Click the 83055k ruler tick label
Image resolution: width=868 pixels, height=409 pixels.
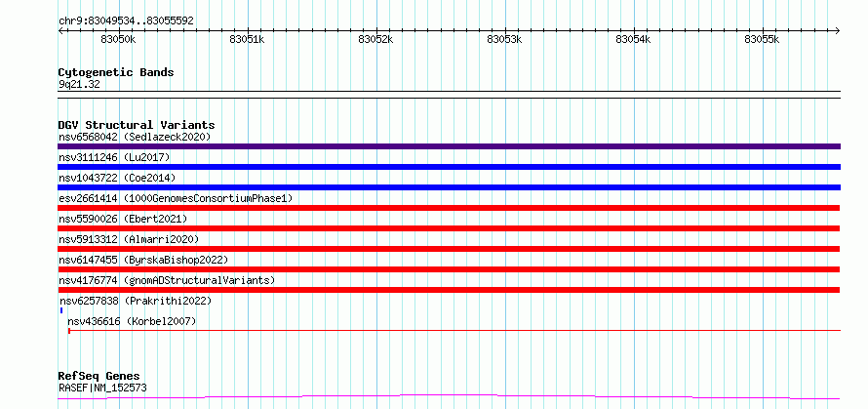pyautogui.click(x=761, y=39)
